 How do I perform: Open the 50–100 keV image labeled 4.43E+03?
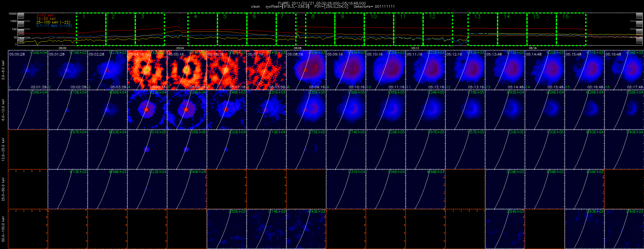[x=306, y=229]
